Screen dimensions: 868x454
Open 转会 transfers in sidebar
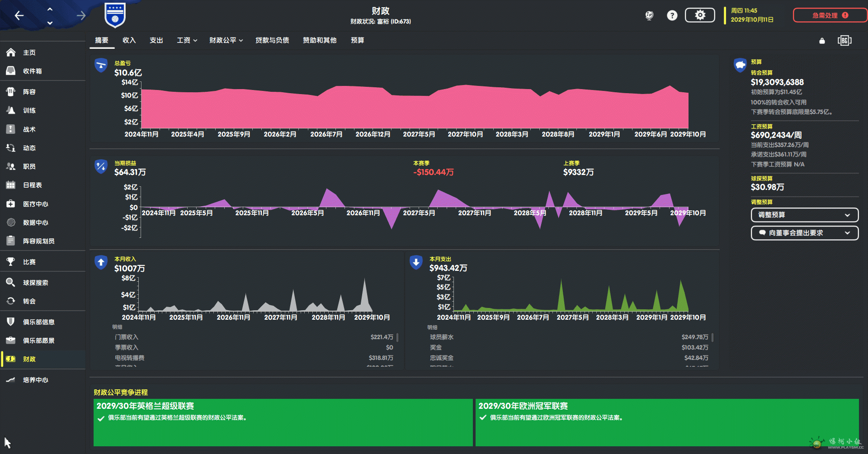[42, 301]
